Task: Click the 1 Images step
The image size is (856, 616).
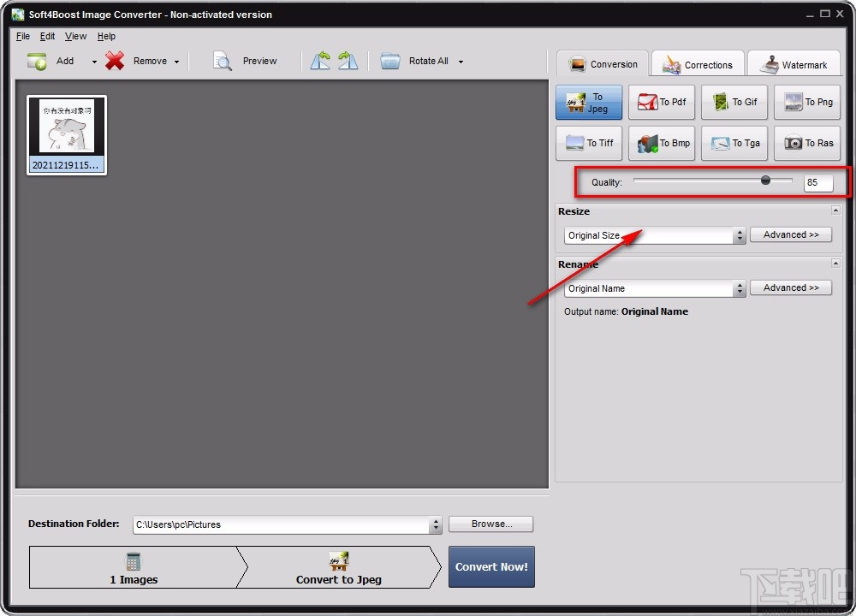Action: (x=134, y=567)
